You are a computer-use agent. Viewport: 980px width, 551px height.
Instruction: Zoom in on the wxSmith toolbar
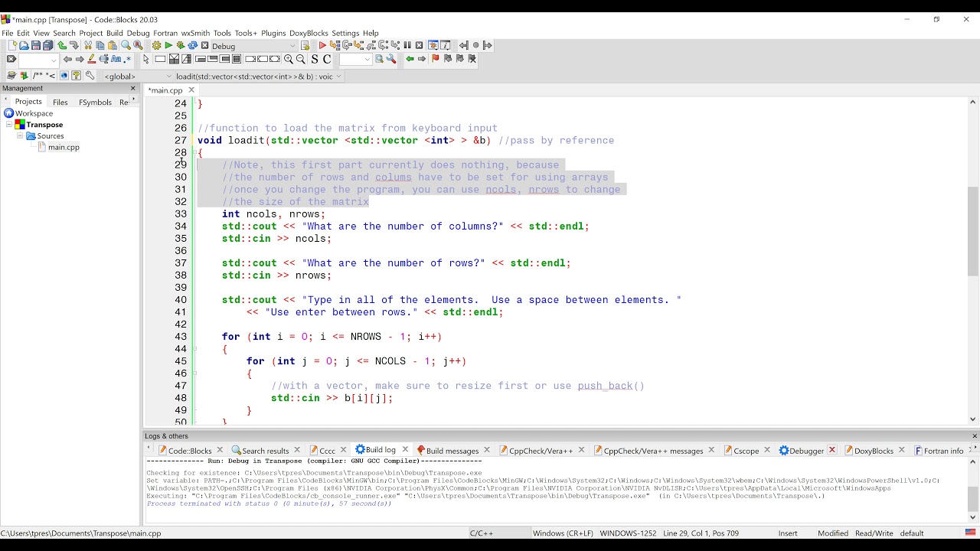289,59
